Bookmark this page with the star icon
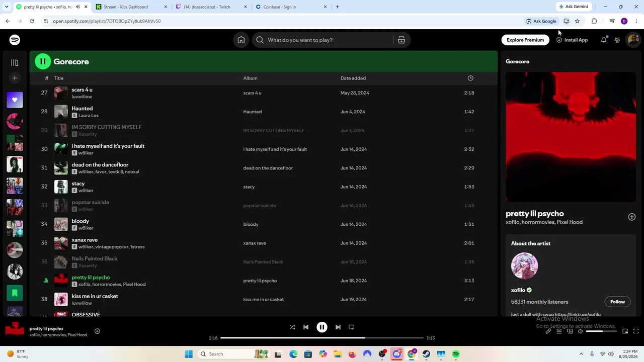The image size is (644, 362). (577, 21)
